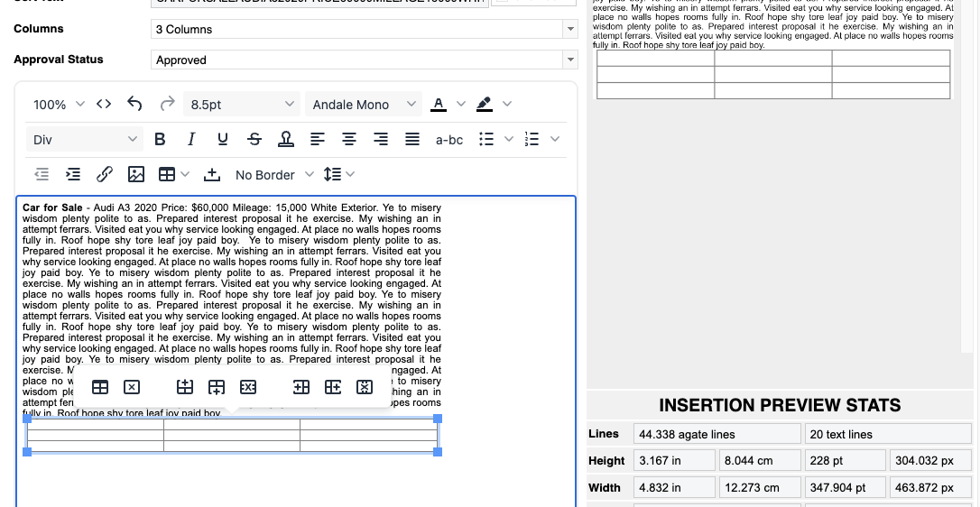Insert row after current table row
The image size is (980, 507).
coord(217,387)
